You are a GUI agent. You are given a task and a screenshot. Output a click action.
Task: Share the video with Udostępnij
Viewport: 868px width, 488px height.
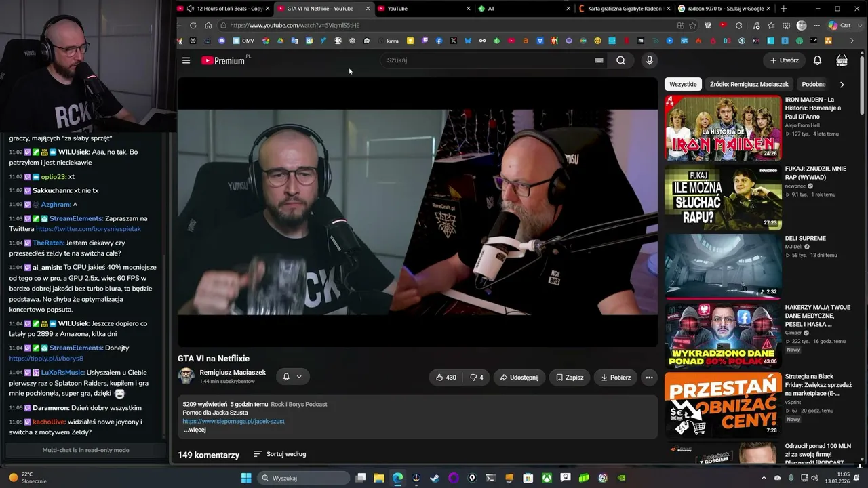tap(519, 378)
